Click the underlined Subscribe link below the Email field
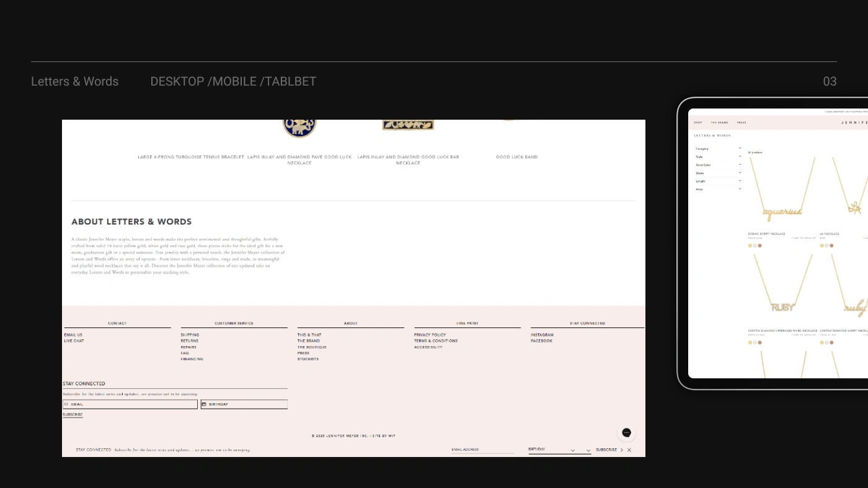This screenshot has width=868, height=488. [x=73, y=415]
